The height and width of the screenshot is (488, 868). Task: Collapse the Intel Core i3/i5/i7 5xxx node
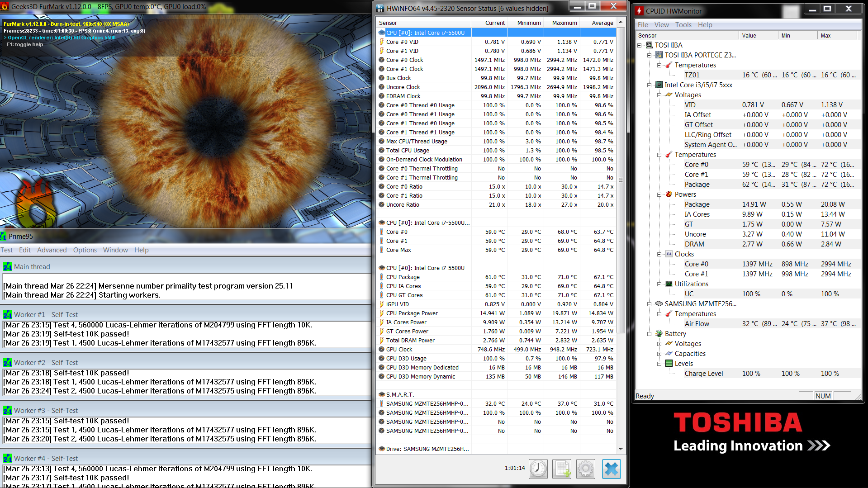(x=650, y=85)
